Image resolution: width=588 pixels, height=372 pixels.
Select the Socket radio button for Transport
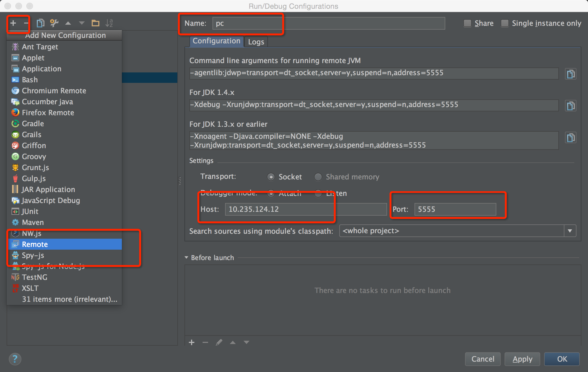coord(271,176)
